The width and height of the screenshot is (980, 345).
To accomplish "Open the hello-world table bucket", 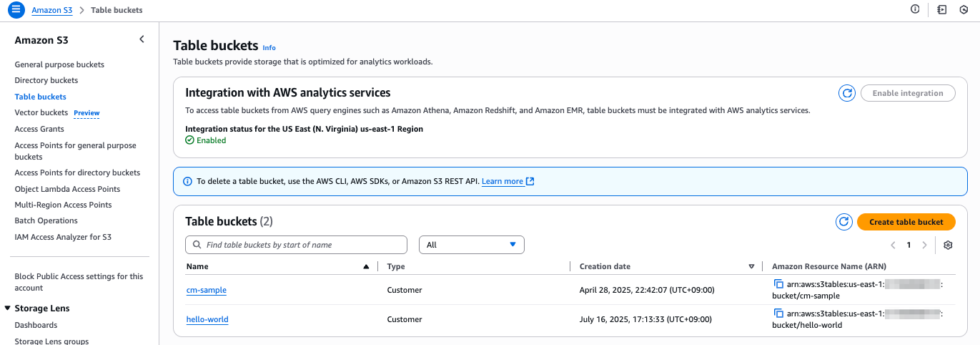I will click(x=207, y=319).
